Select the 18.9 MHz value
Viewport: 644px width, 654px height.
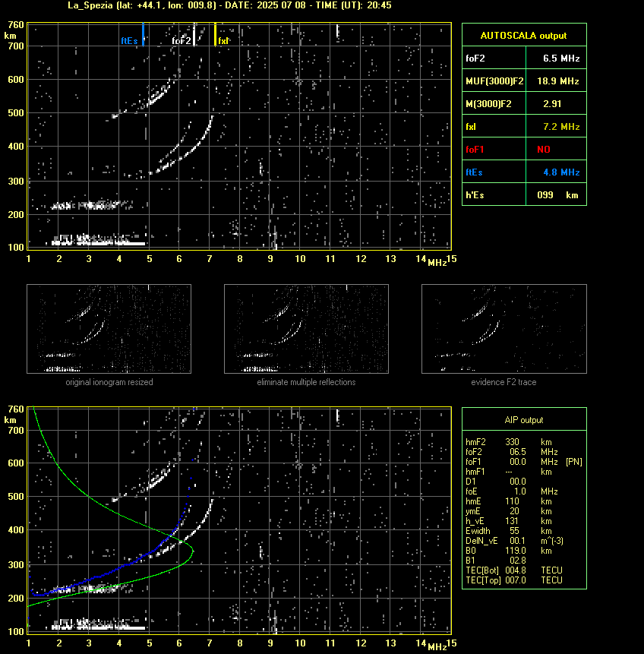(x=558, y=81)
